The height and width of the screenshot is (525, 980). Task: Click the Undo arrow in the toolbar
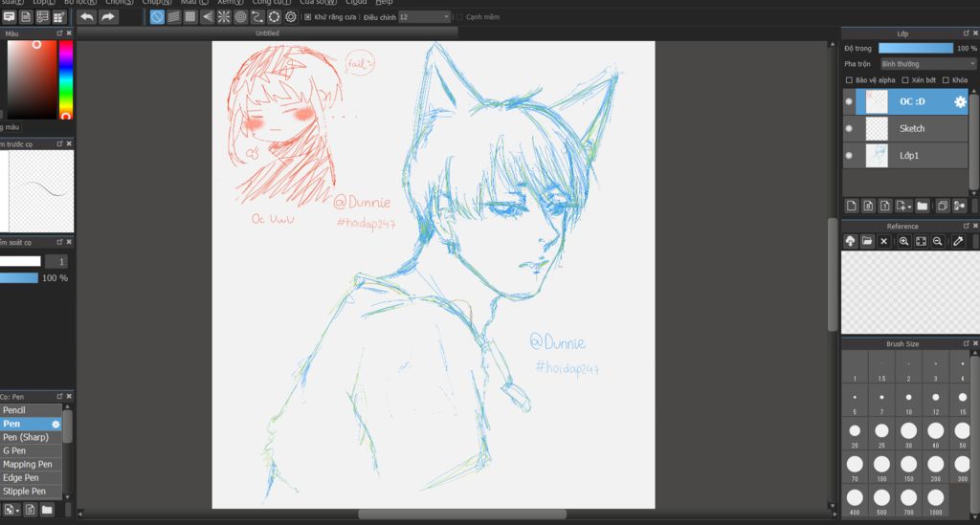pos(87,17)
